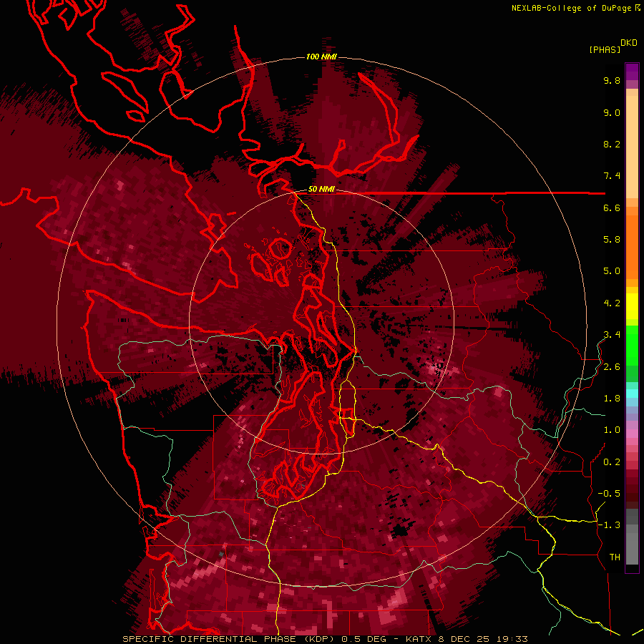The image size is (644, 644).
Task: Click the -0.5 legend value
Action: tap(609, 494)
